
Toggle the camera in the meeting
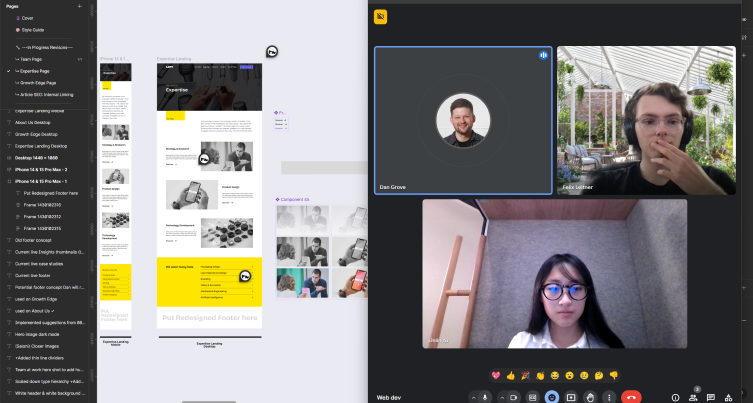(x=514, y=397)
